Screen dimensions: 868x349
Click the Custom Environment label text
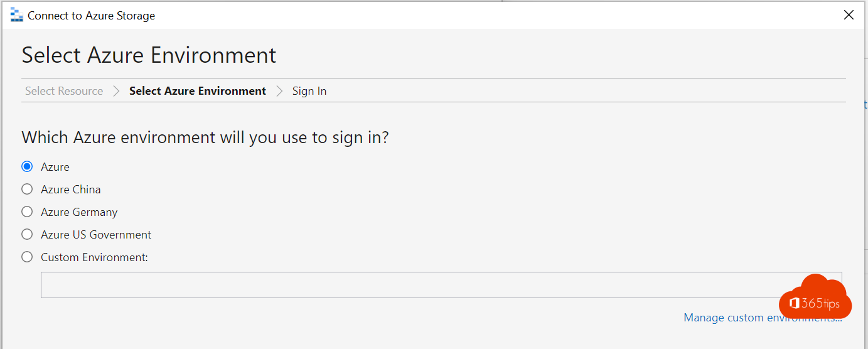94,257
